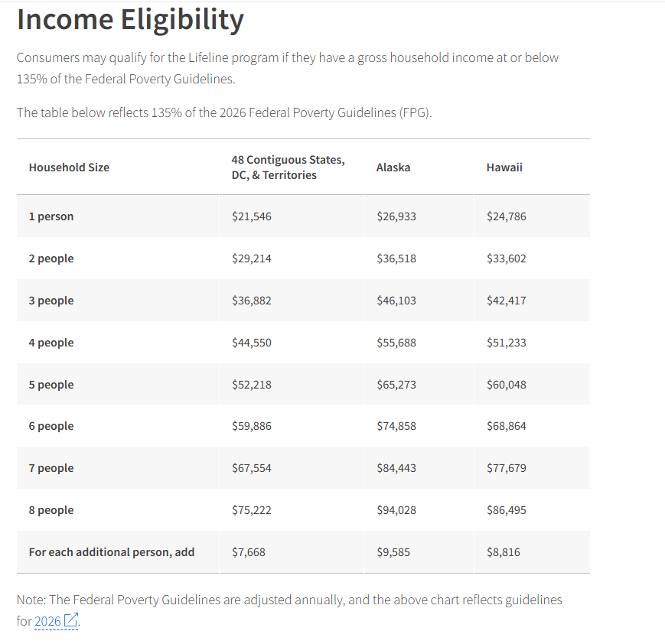
Task: Select 'For each additional person, add' label
Action: click(x=112, y=551)
